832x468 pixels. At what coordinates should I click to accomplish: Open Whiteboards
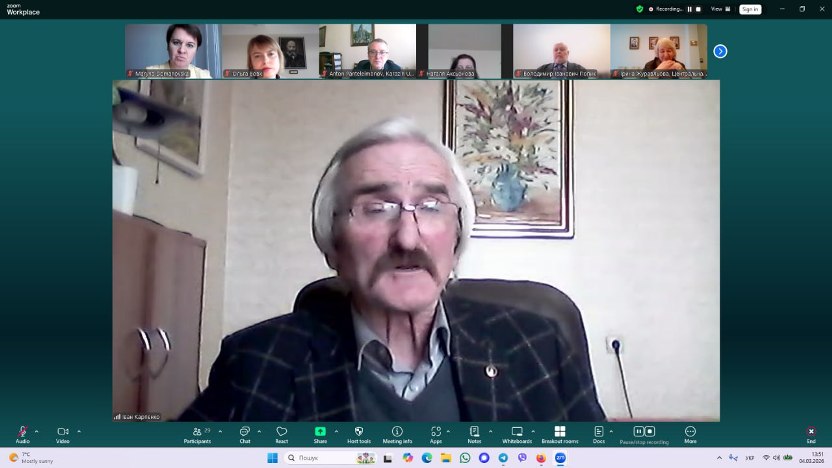[x=517, y=432]
